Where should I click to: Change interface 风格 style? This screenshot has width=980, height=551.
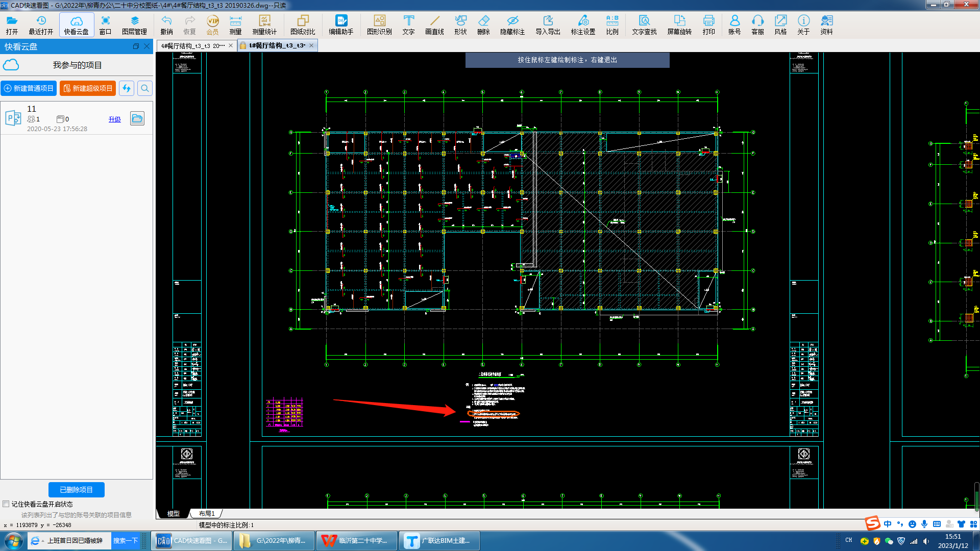tap(780, 25)
